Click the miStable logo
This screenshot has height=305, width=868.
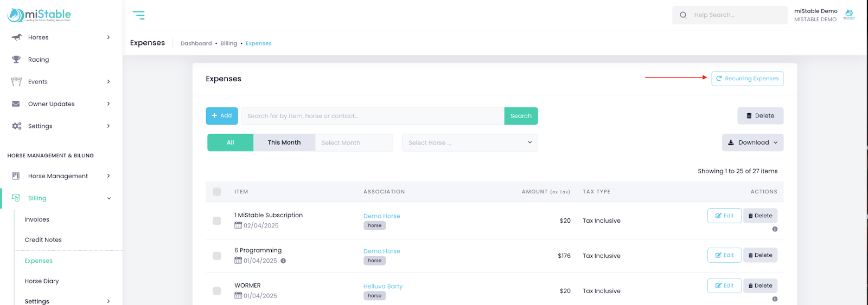(39, 15)
